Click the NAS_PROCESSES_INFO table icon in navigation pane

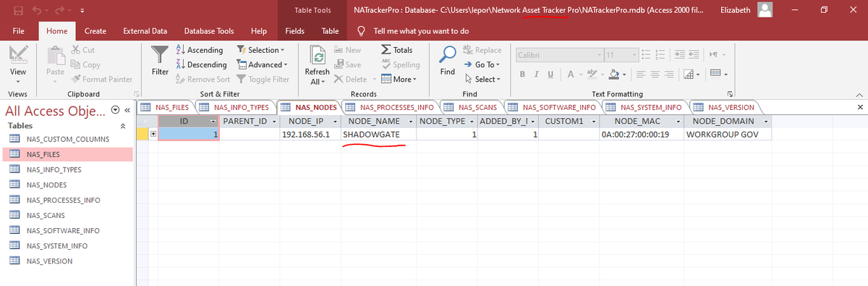click(x=14, y=200)
